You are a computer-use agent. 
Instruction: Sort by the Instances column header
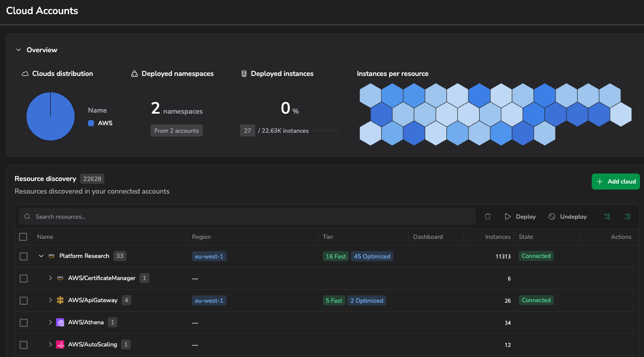[498, 237]
